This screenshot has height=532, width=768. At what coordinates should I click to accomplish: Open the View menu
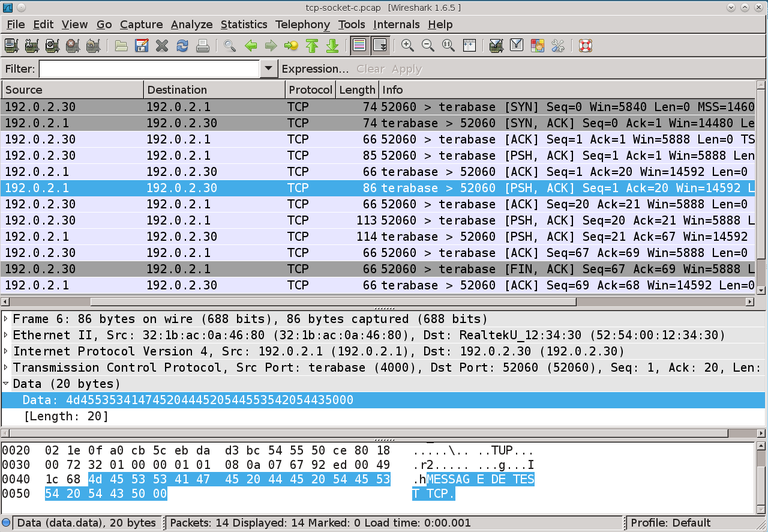(74, 24)
